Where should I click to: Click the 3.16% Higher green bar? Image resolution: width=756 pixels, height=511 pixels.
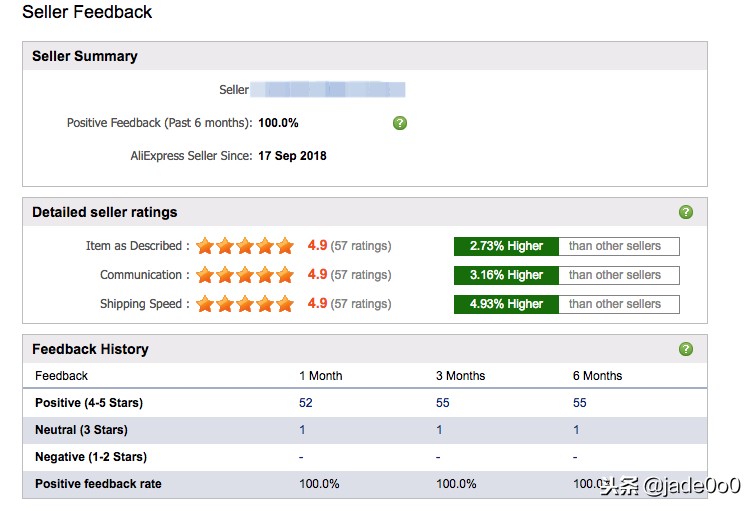[x=506, y=275]
